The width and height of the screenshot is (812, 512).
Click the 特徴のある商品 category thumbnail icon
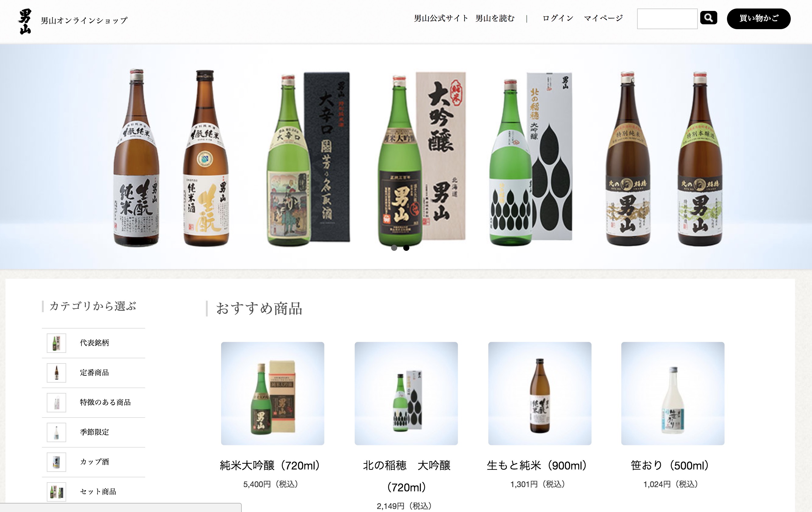(56, 402)
